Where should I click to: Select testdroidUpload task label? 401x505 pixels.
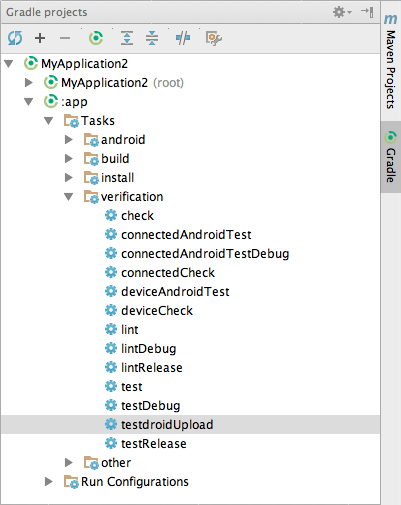click(x=167, y=425)
